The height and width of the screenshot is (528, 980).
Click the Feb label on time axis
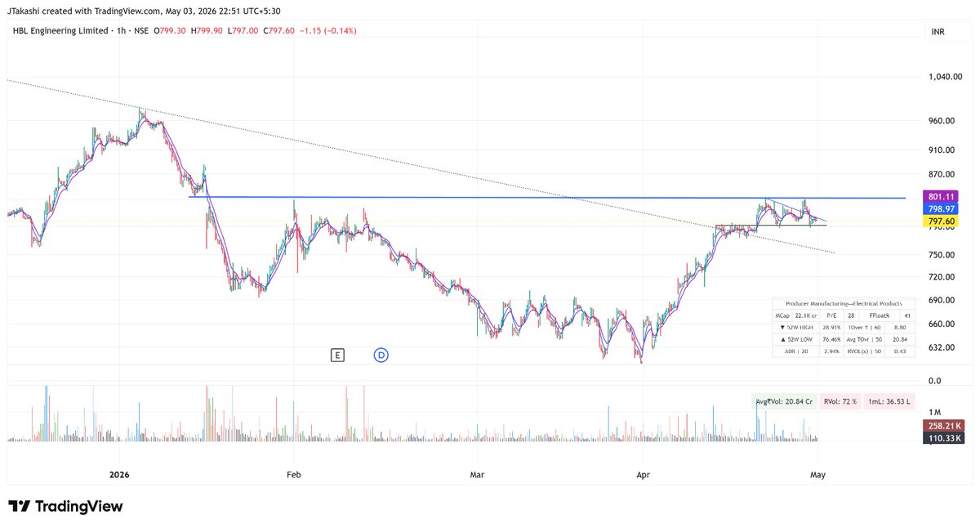tap(294, 474)
